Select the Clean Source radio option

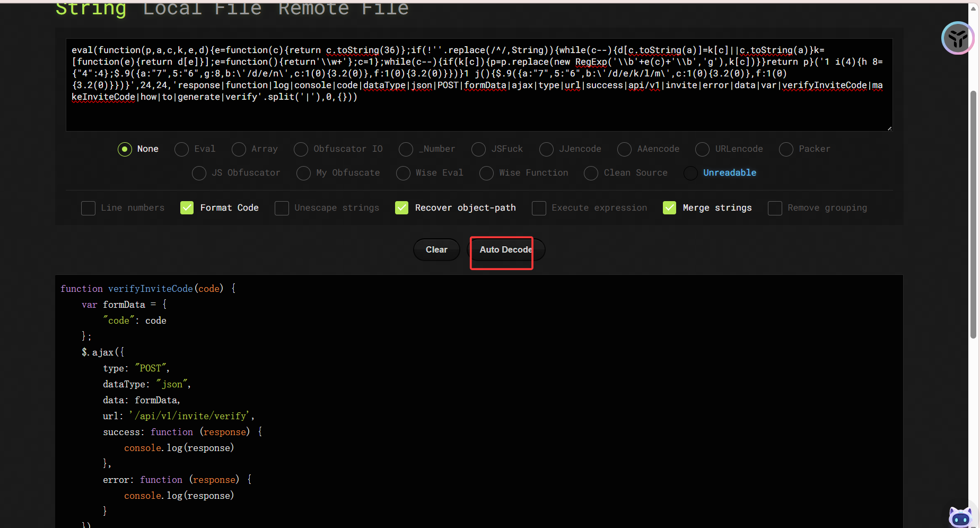[591, 173]
